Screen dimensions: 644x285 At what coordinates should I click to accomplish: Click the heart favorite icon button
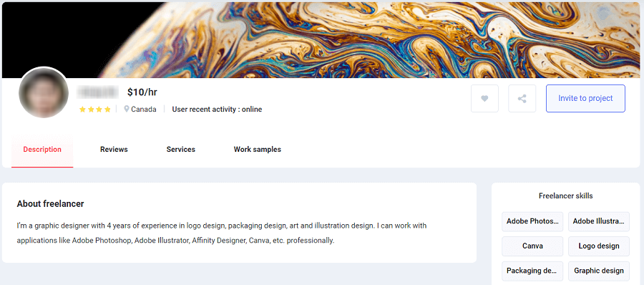click(484, 98)
